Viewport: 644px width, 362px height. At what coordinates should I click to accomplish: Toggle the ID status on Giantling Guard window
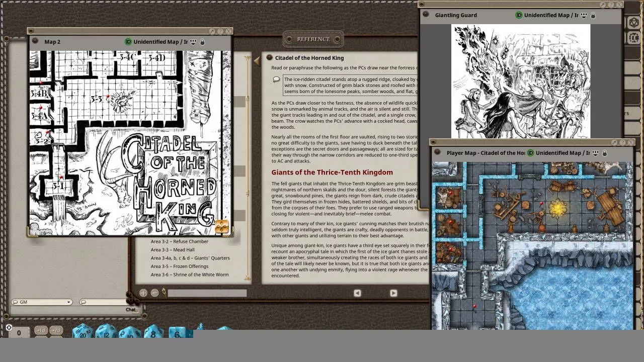[x=519, y=15]
